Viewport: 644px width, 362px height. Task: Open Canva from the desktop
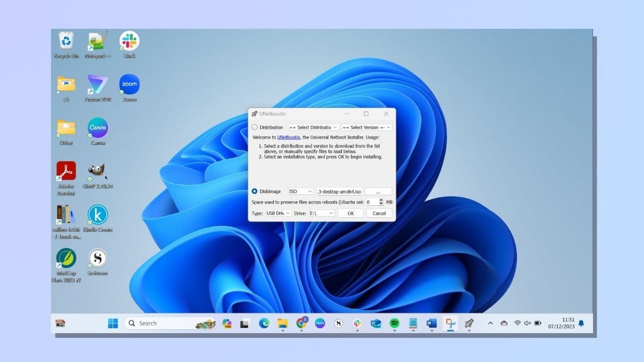click(97, 128)
